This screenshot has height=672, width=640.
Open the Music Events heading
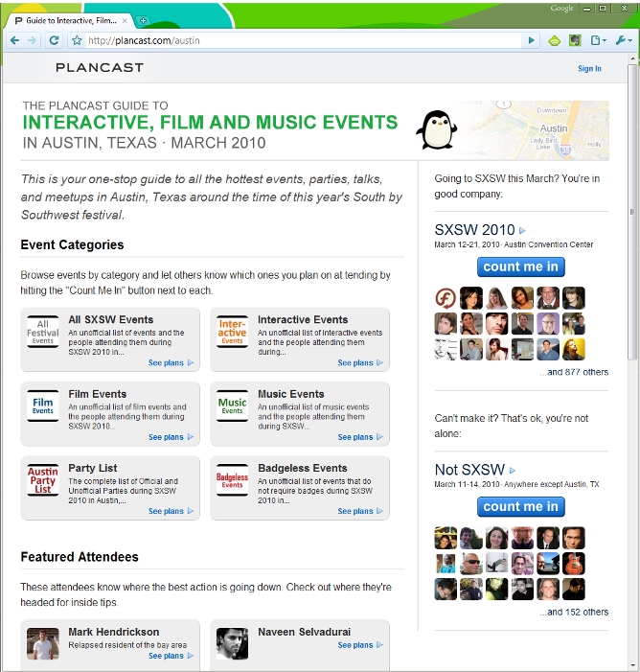click(291, 394)
